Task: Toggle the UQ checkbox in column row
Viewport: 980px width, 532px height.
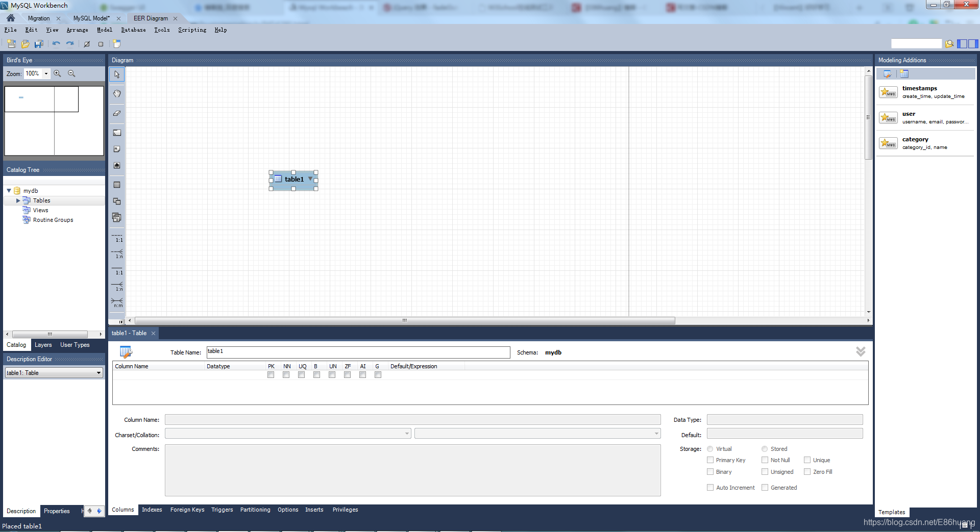Action: coord(302,375)
